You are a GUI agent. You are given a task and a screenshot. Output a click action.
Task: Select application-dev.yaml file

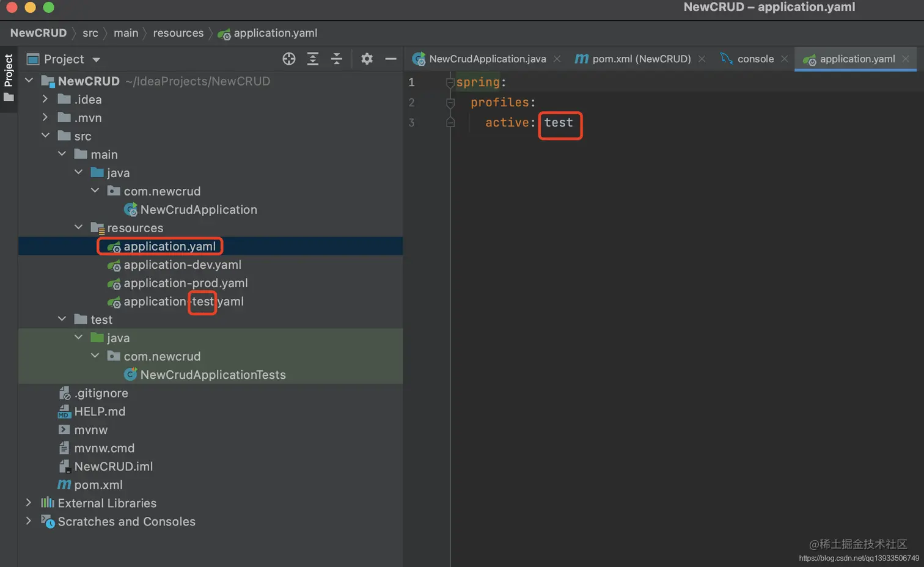(182, 265)
